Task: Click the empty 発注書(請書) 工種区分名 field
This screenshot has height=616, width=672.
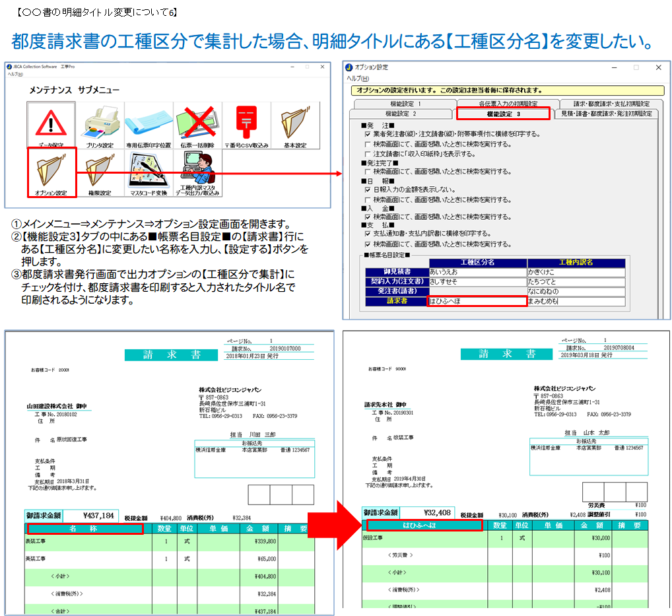Action: click(477, 291)
